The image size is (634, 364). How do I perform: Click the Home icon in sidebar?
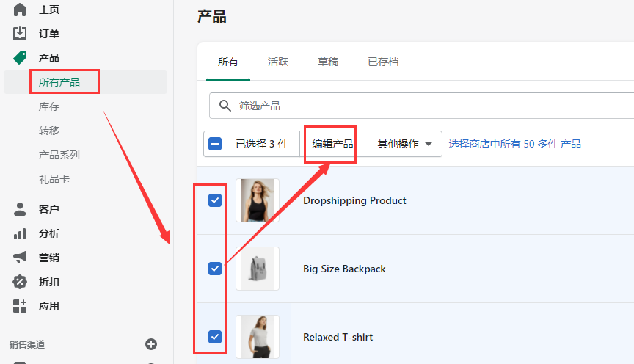[x=20, y=10]
